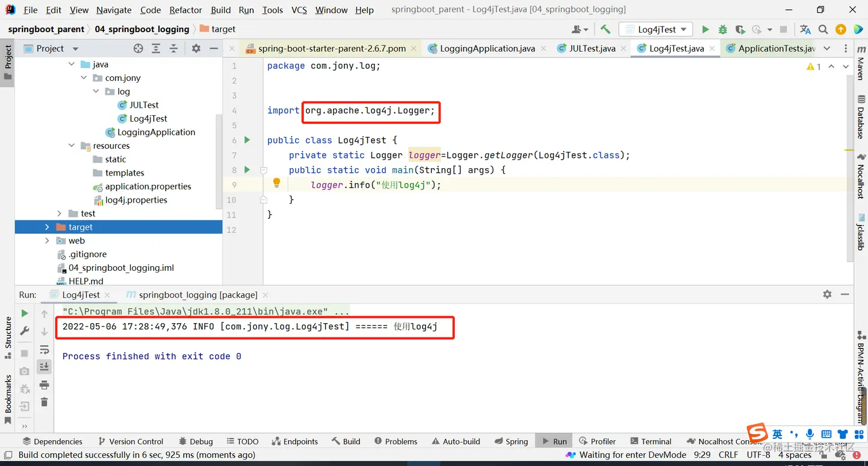Screen dimensions: 868x466
Task: Collapse the com.jony package node
Action: [x=84, y=78]
